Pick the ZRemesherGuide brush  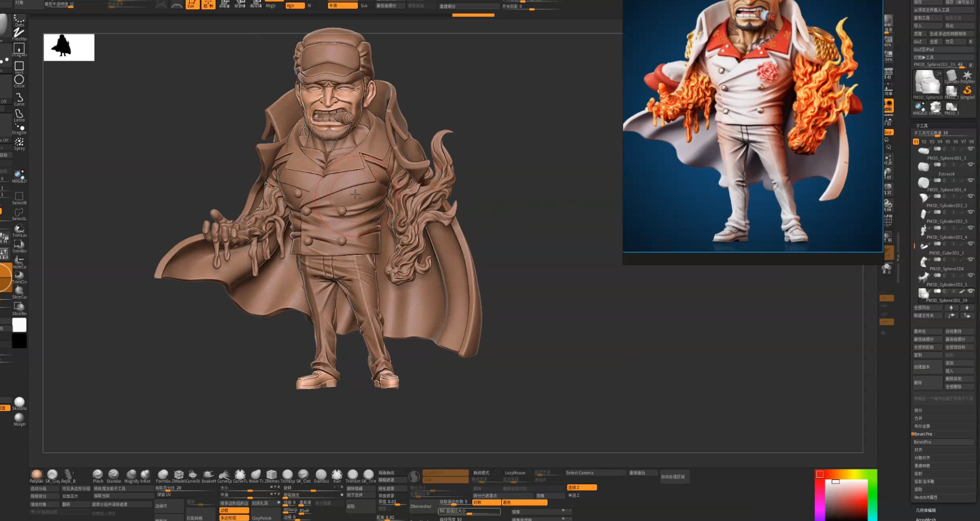point(272,476)
